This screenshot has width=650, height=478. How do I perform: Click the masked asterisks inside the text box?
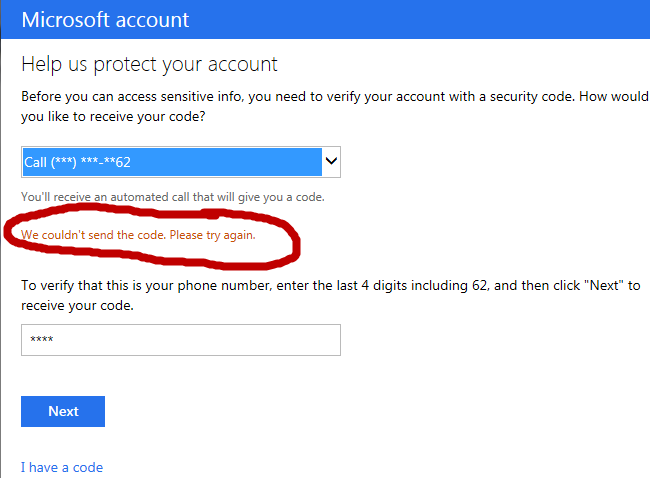pos(42,341)
